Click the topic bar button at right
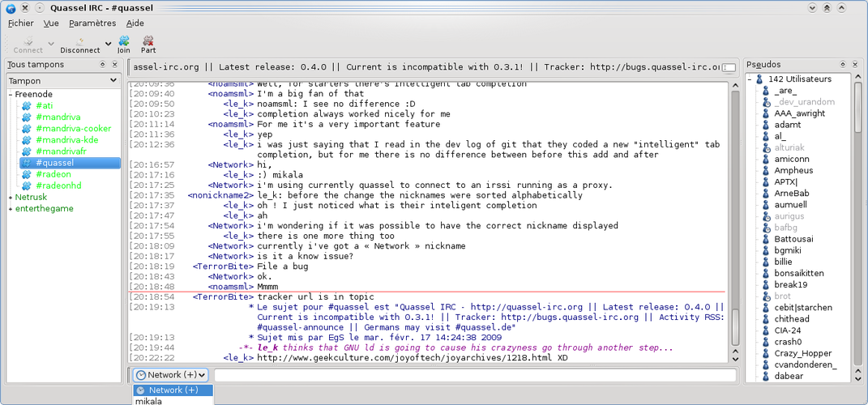 (x=729, y=67)
